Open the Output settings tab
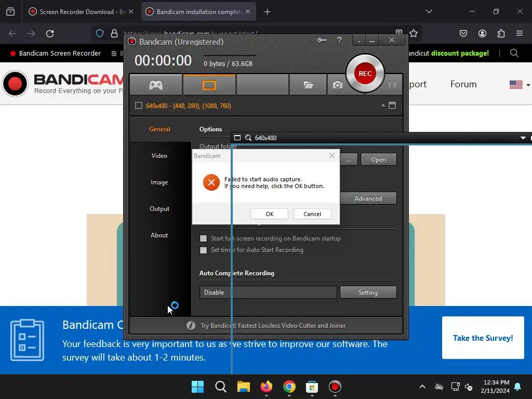 coord(159,209)
